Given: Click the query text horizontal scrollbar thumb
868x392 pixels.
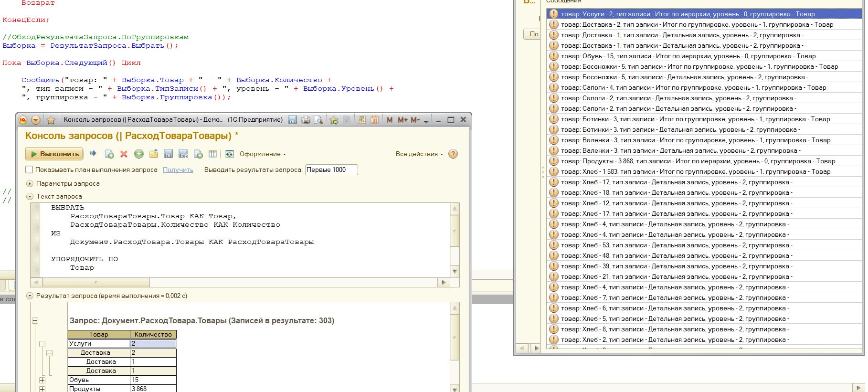Looking at the screenshot, I should pos(95,282).
